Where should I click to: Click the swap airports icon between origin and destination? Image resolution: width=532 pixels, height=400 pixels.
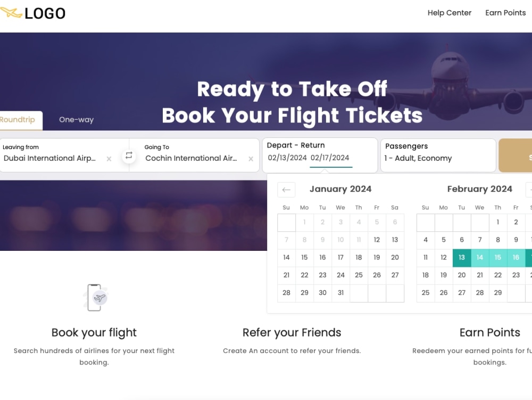click(128, 155)
